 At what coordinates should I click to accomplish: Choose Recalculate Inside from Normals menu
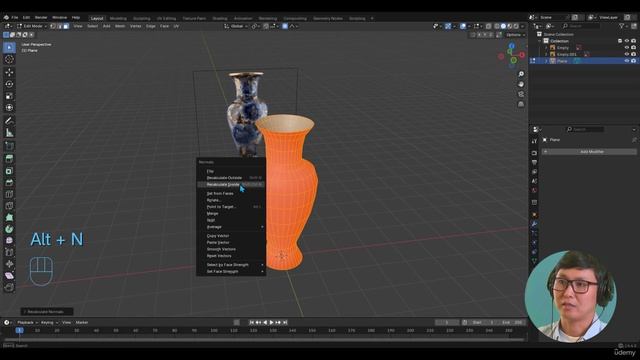[231, 184]
